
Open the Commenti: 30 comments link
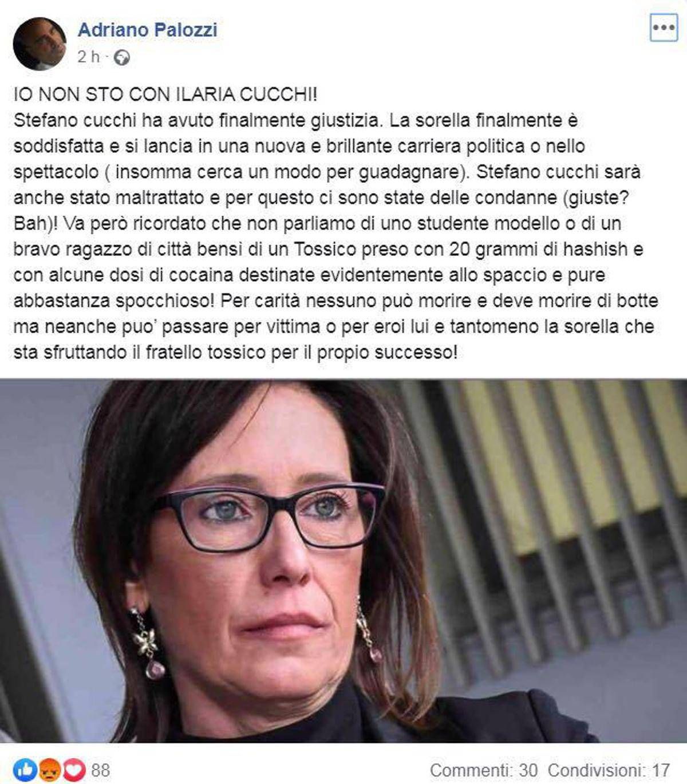484,770
